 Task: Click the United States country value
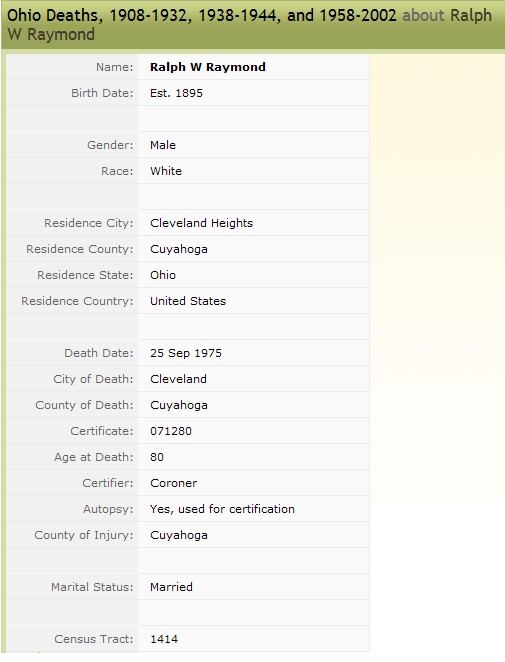point(188,301)
